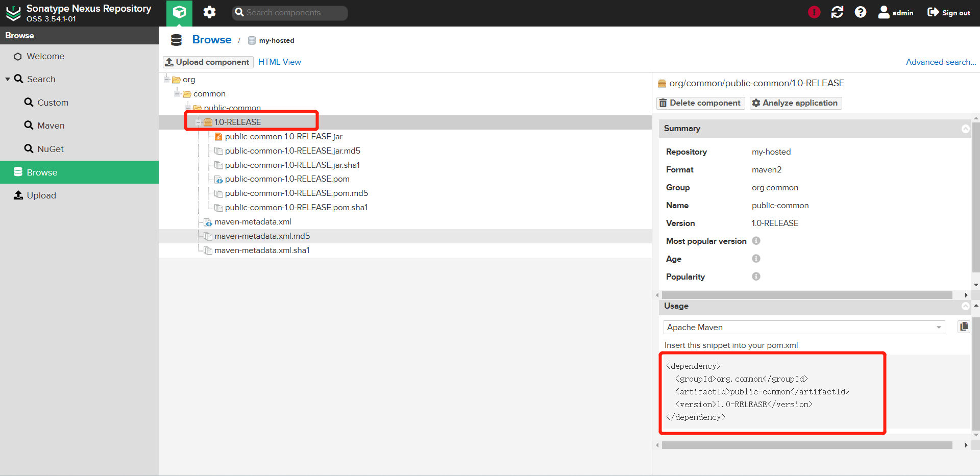The image size is (980, 476).
Task: Click Delete component button
Action: click(x=700, y=103)
